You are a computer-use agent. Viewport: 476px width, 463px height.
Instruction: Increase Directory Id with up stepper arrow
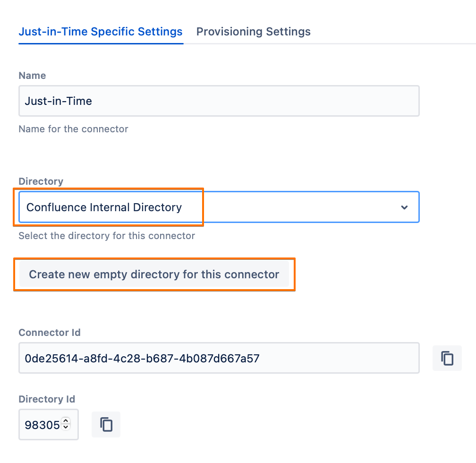66,421
